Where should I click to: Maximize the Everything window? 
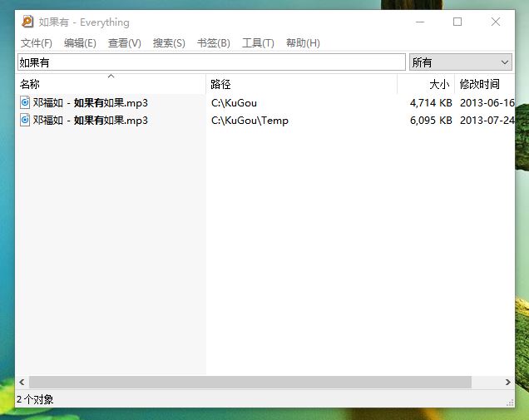point(457,22)
